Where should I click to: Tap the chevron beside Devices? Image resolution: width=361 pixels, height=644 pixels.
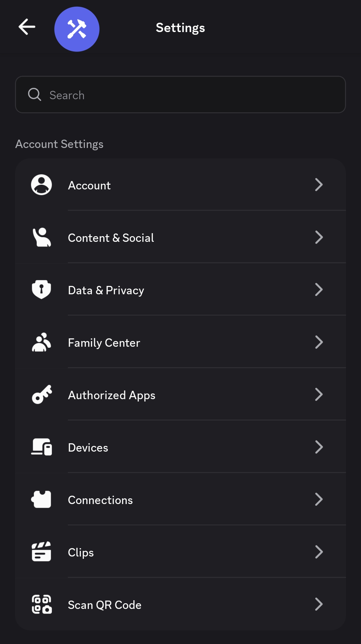(319, 447)
